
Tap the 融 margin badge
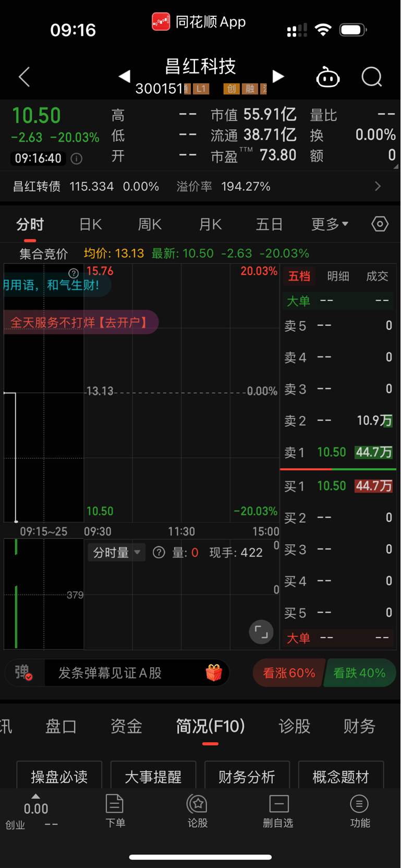point(250,89)
